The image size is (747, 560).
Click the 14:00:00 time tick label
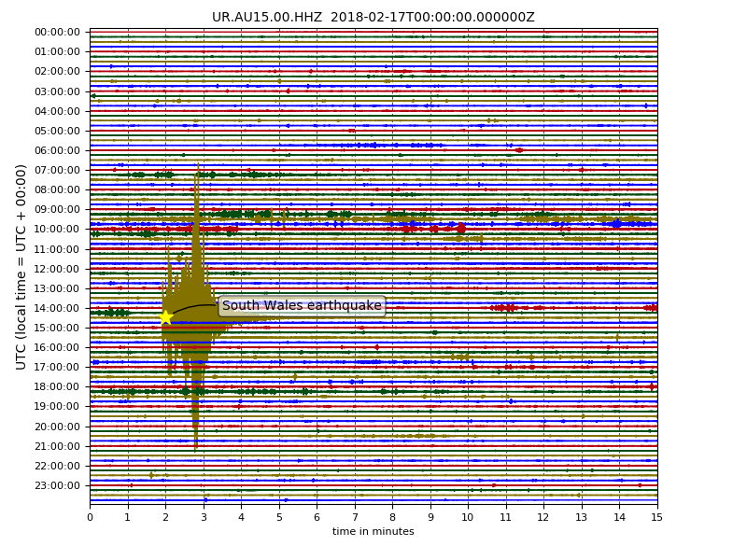tap(57, 308)
